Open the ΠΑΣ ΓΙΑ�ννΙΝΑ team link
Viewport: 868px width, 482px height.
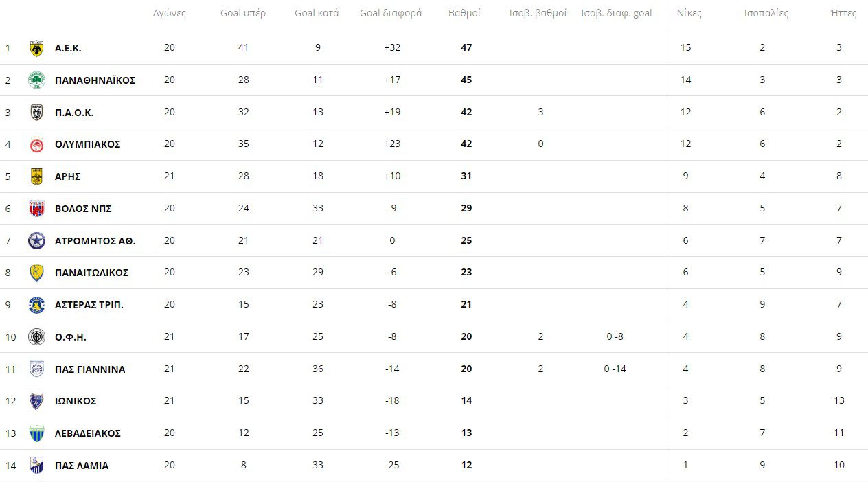coord(90,369)
